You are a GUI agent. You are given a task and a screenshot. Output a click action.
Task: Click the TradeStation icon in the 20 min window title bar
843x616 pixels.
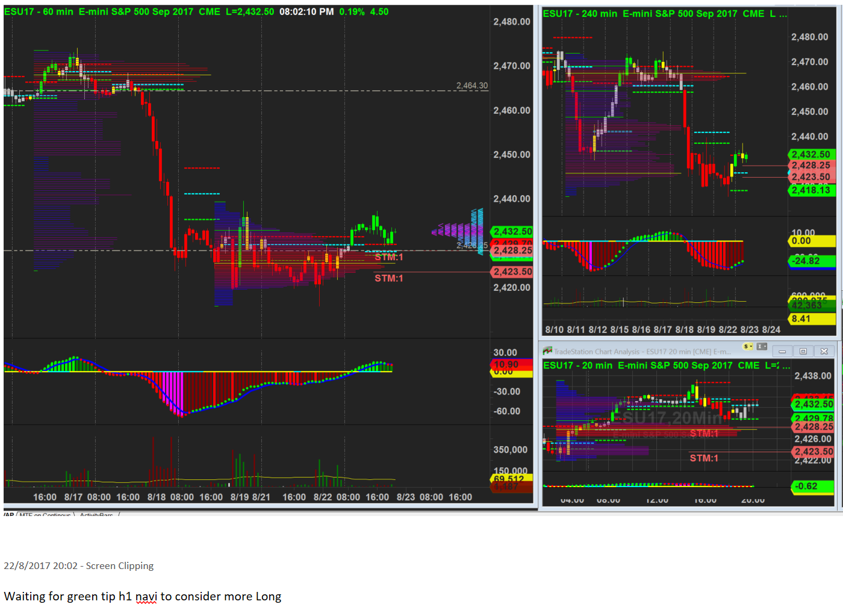point(547,351)
